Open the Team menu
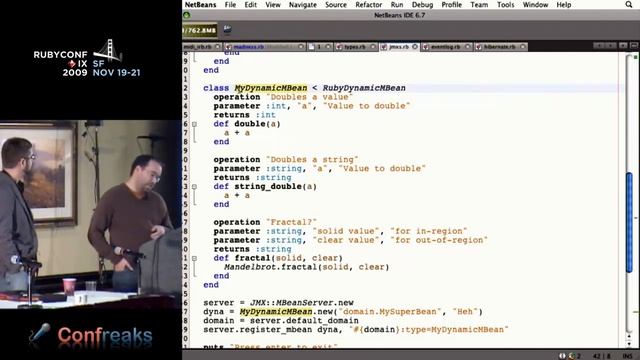 click(x=479, y=5)
